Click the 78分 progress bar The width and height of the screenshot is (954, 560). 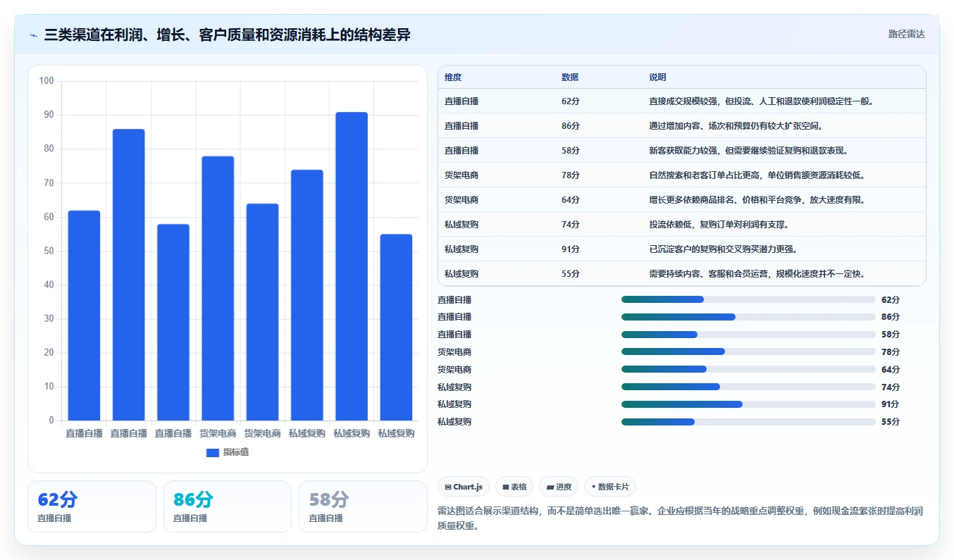748,351
